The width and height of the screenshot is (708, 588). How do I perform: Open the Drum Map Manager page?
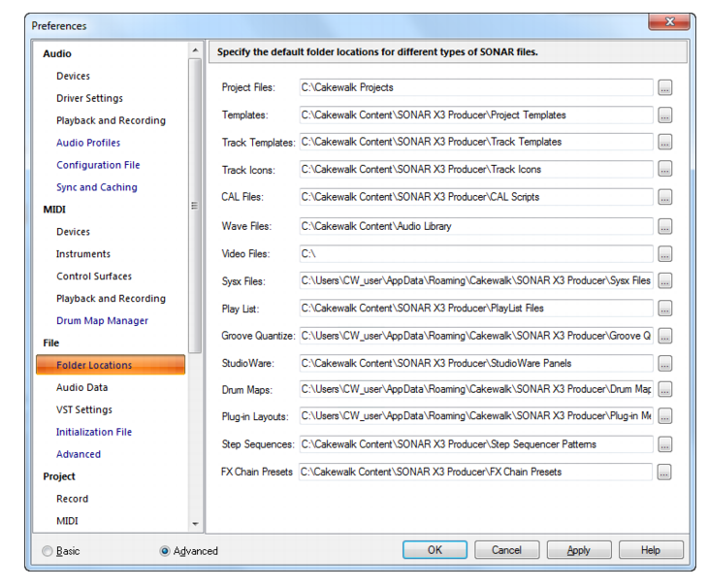pyautogui.click(x=102, y=320)
